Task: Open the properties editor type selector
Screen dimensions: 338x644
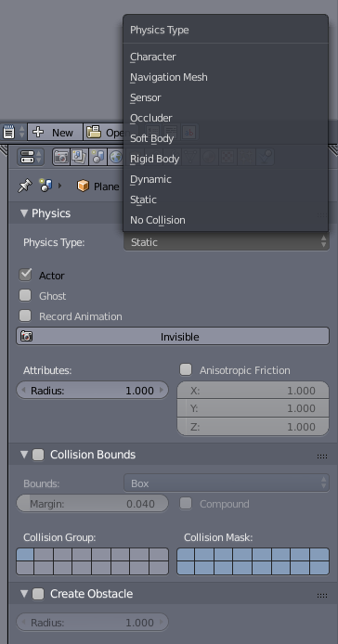Action: point(31,157)
